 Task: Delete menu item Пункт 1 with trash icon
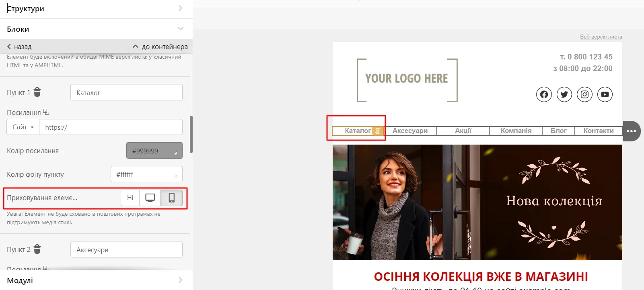[x=37, y=92]
